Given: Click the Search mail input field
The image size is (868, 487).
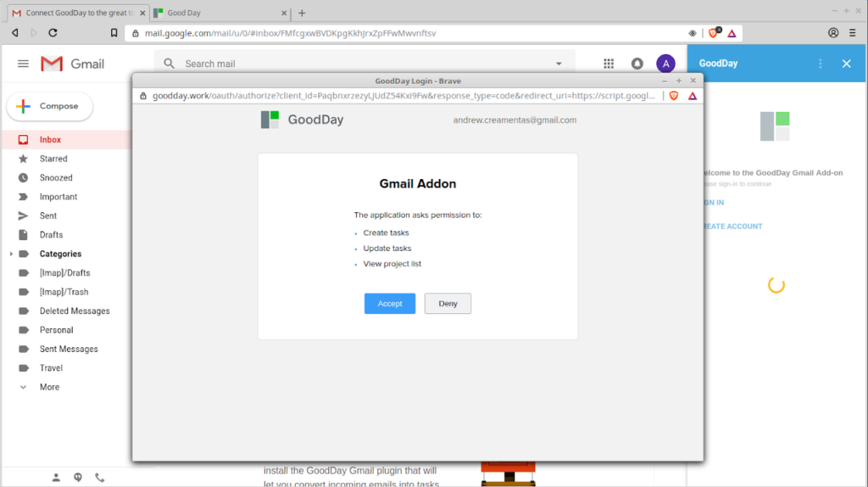Looking at the screenshot, I should (x=365, y=64).
